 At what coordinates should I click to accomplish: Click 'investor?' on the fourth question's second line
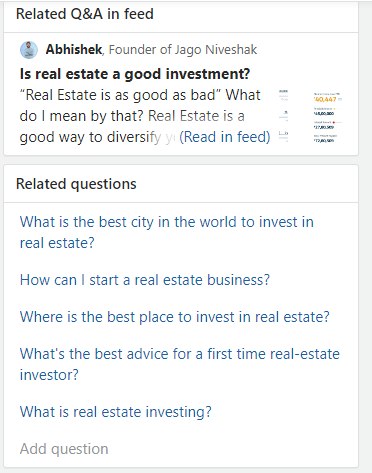point(49,375)
